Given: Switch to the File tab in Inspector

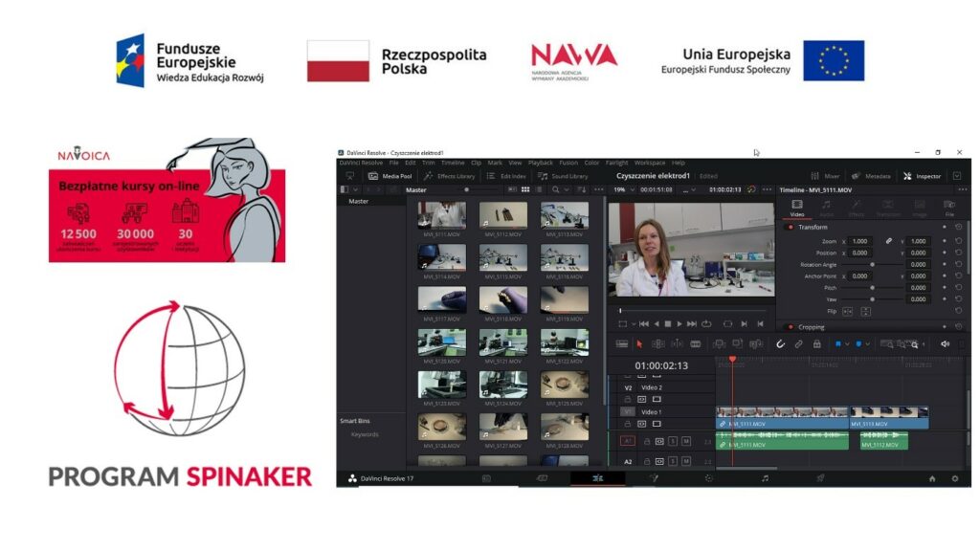Looking at the screenshot, I should click(949, 209).
